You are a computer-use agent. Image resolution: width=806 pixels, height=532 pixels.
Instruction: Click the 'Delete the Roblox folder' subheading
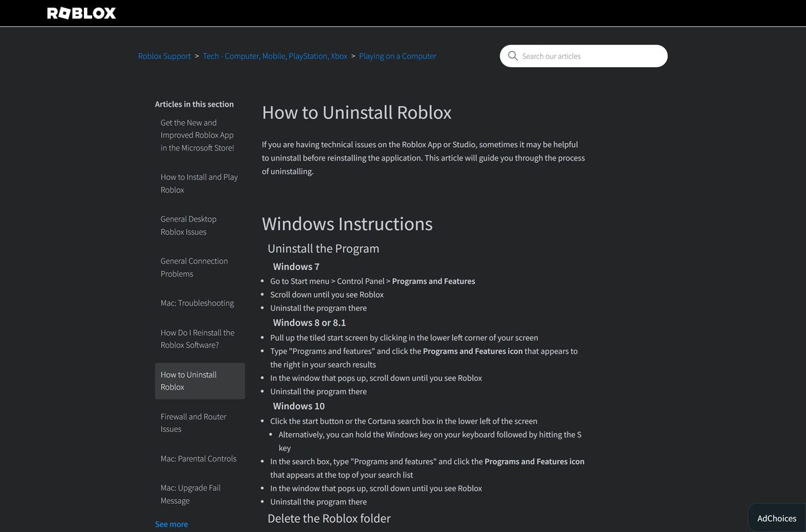(329, 519)
